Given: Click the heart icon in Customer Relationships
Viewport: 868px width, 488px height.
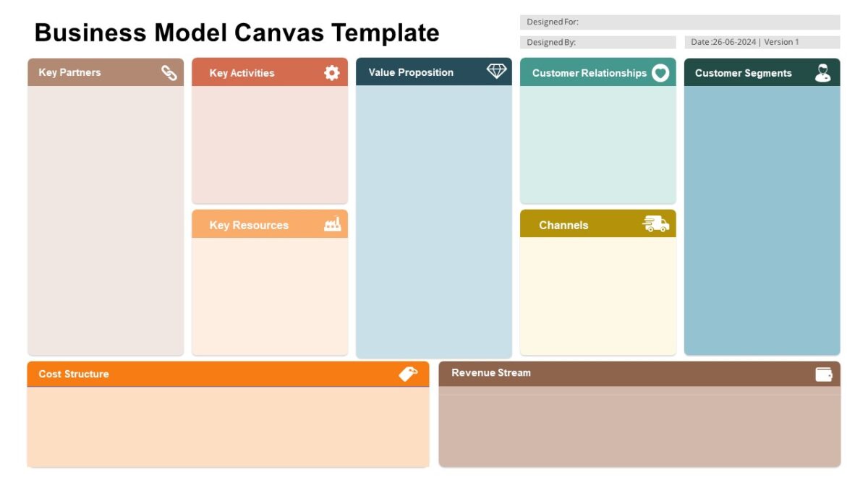Looking at the screenshot, I should pyautogui.click(x=660, y=72).
